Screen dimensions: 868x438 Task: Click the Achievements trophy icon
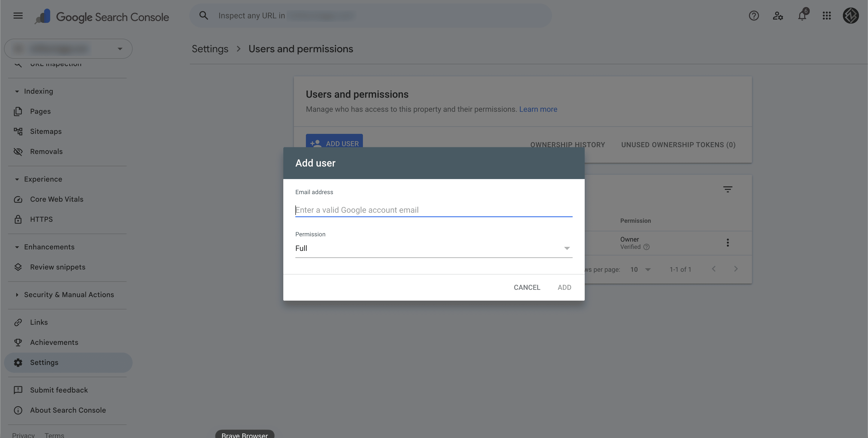pyautogui.click(x=18, y=342)
